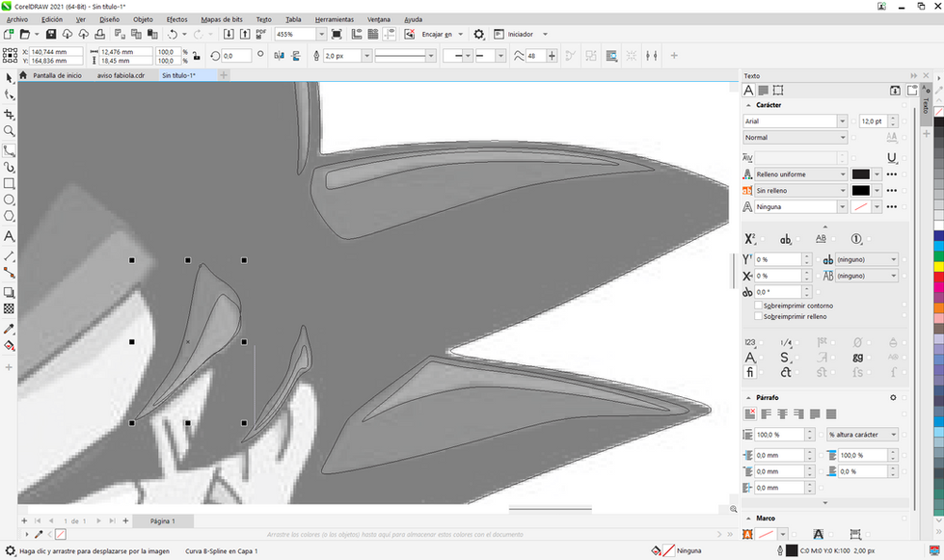Click the superscript X² position icon
This screenshot has height=560, width=944.
pyautogui.click(x=749, y=239)
